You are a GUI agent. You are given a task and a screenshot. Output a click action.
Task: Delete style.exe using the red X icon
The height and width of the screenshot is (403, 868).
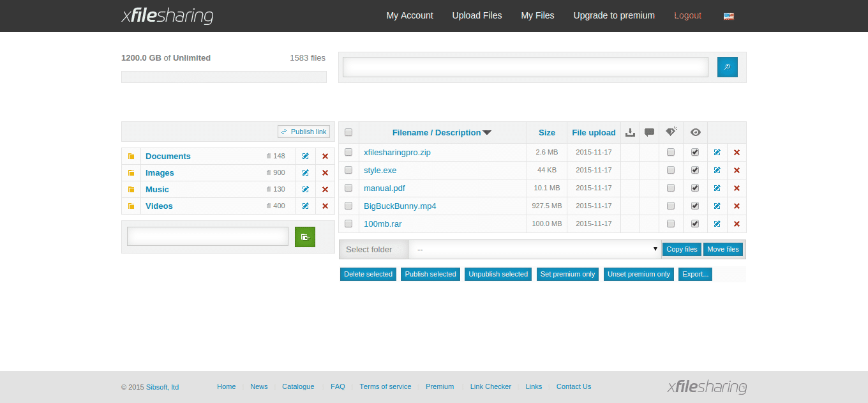click(737, 171)
